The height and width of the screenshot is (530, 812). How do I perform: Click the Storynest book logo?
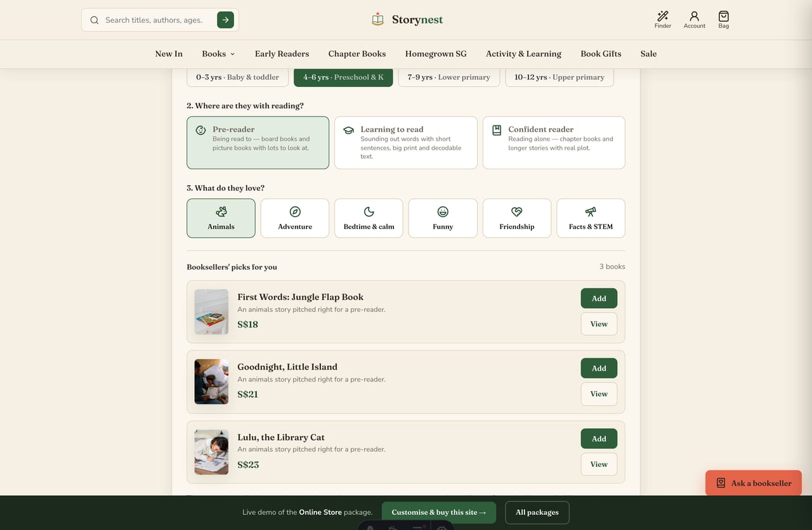click(x=378, y=20)
